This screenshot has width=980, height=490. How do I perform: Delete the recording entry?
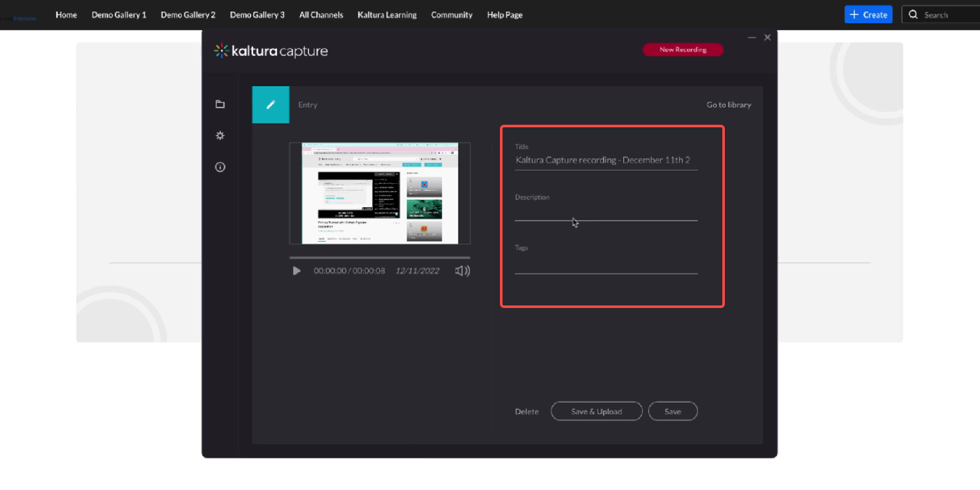[527, 412]
